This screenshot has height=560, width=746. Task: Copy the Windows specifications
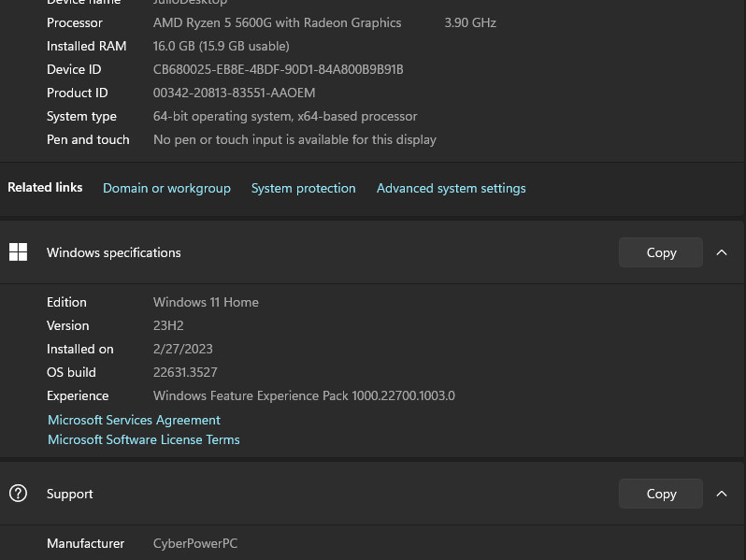click(x=660, y=252)
